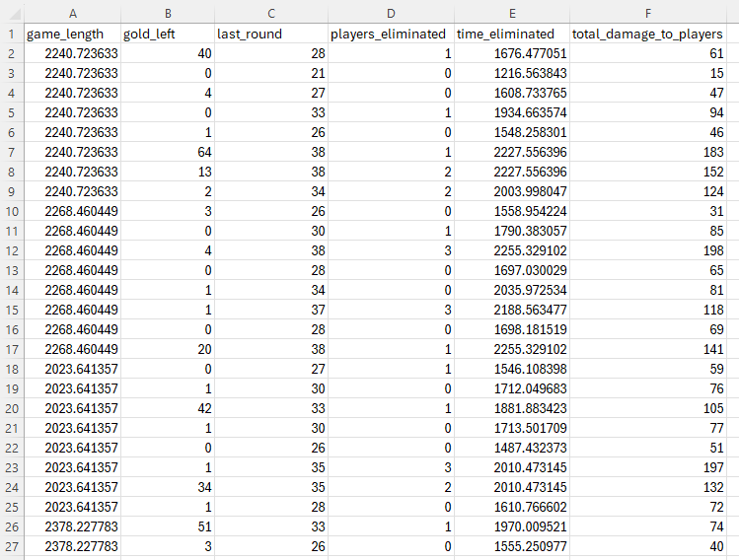Select column F header
The image size is (739, 560).
pos(648,14)
